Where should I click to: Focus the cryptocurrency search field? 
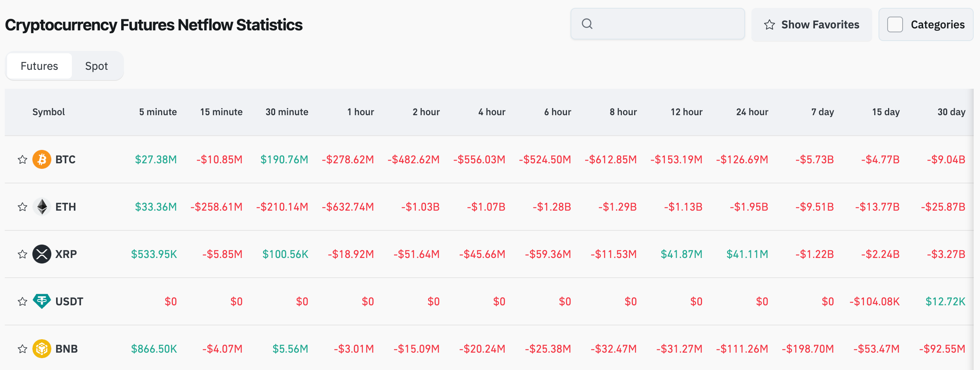[658, 24]
